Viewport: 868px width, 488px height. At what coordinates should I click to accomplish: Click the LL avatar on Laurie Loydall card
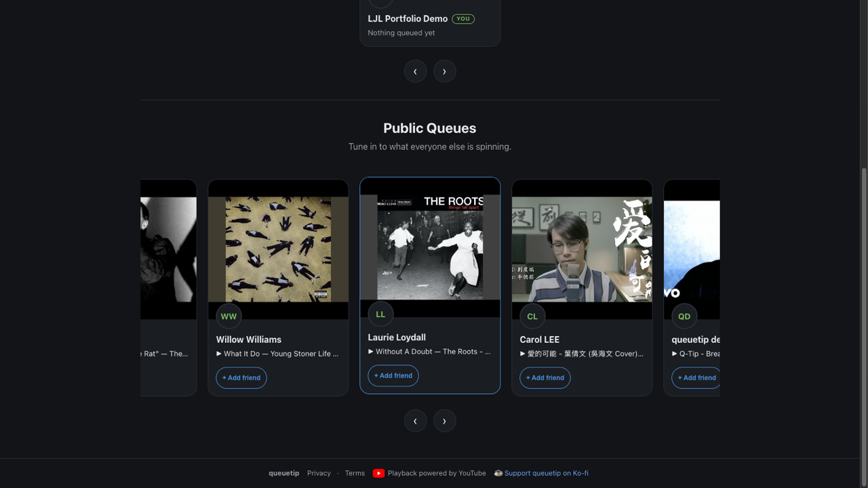(380, 314)
